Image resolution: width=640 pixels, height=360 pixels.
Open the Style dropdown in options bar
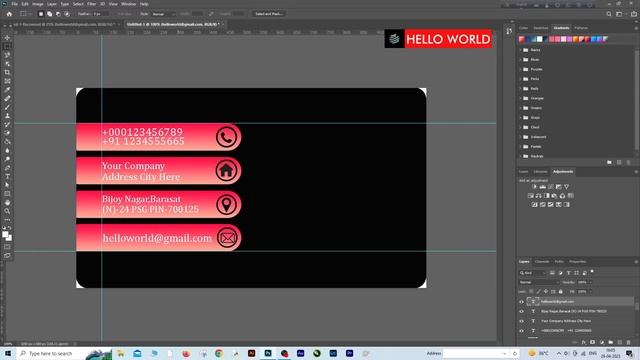pyautogui.click(x=163, y=14)
